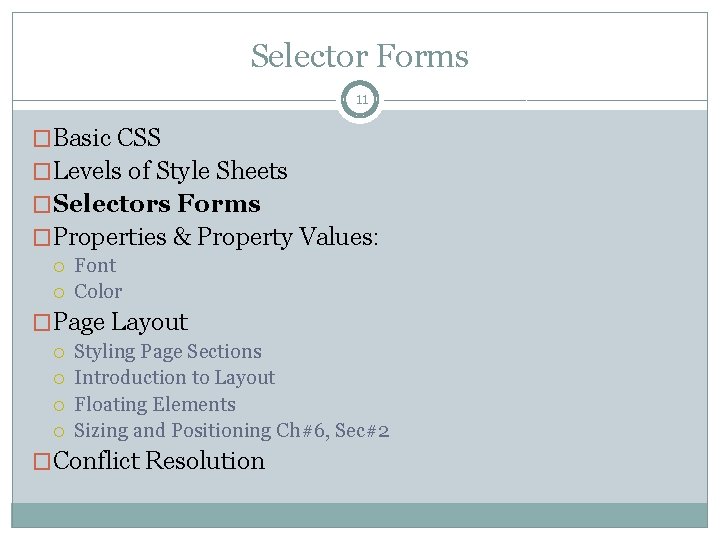Click the square bullet beside Basic CSS
The image size is (720, 540).
(x=42, y=138)
